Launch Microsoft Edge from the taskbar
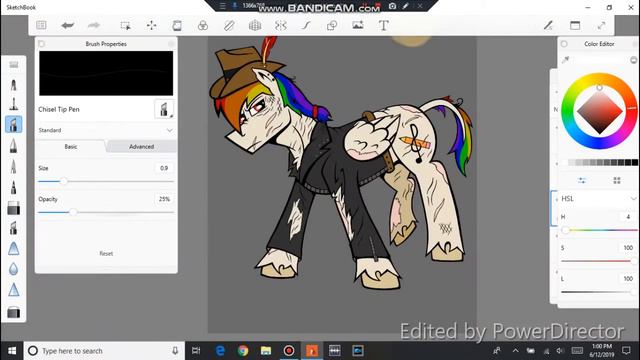This screenshot has height=360, width=640. pos(220,351)
